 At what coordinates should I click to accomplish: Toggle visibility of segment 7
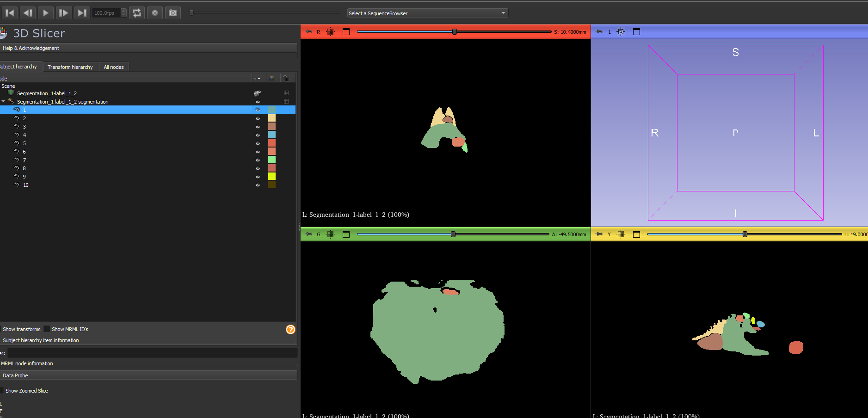pos(258,160)
